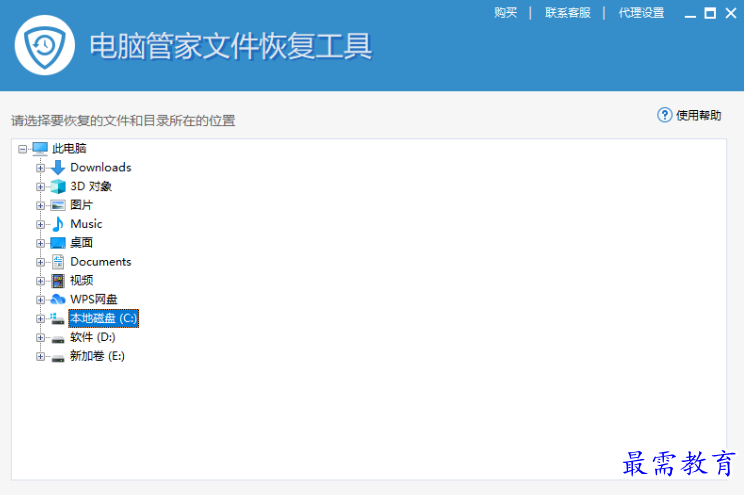
Task: Expand the 图片 node
Action: click(40, 205)
